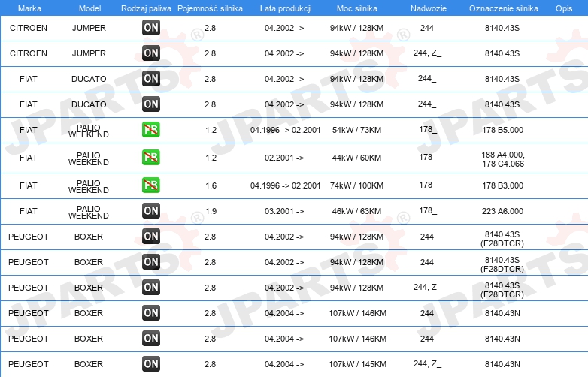Select the engine code 223 A6.000
The height and width of the screenshot is (377, 588).
click(502, 211)
